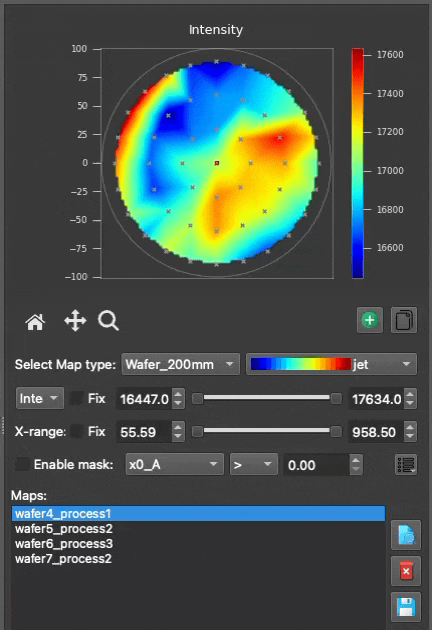Select the Pan move tool
The width and height of the screenshot is (432, 630).
pyautogui.click(x=75, y=321)
